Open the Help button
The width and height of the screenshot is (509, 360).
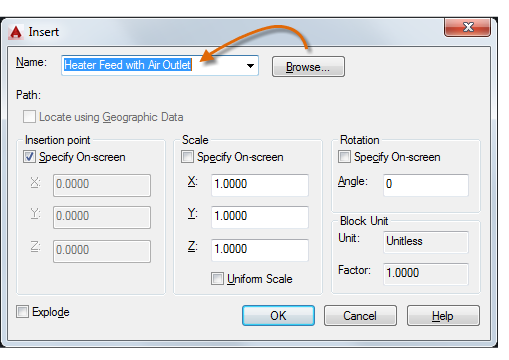tap(443, 315)
